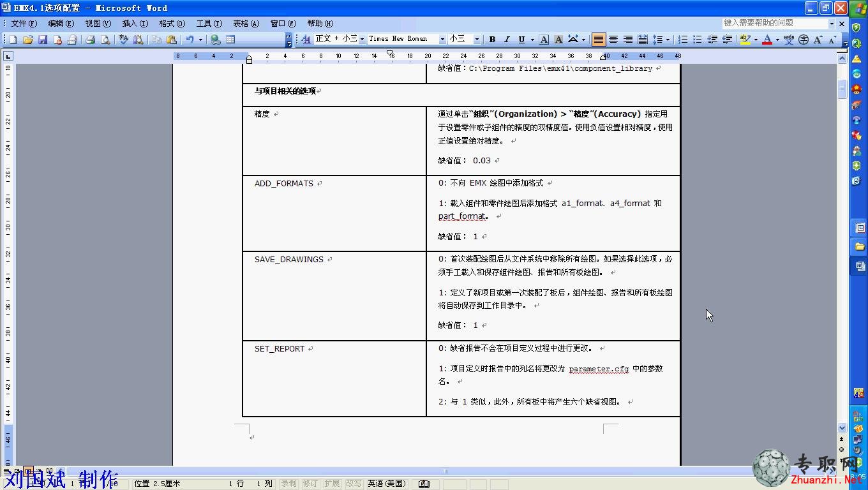Toggle 录制 macro recording in status bar

click(288, 484)
